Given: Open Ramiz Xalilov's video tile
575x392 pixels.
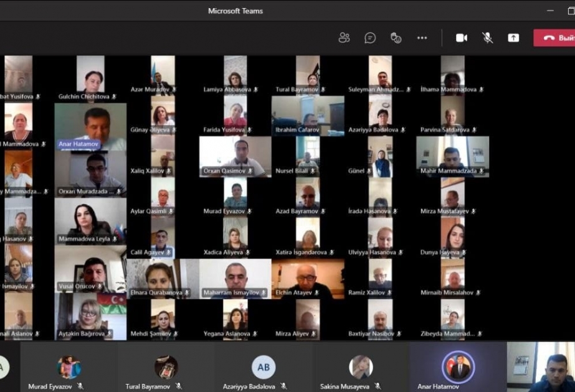Looking at the screenshot, I should (x=380, y=279).
